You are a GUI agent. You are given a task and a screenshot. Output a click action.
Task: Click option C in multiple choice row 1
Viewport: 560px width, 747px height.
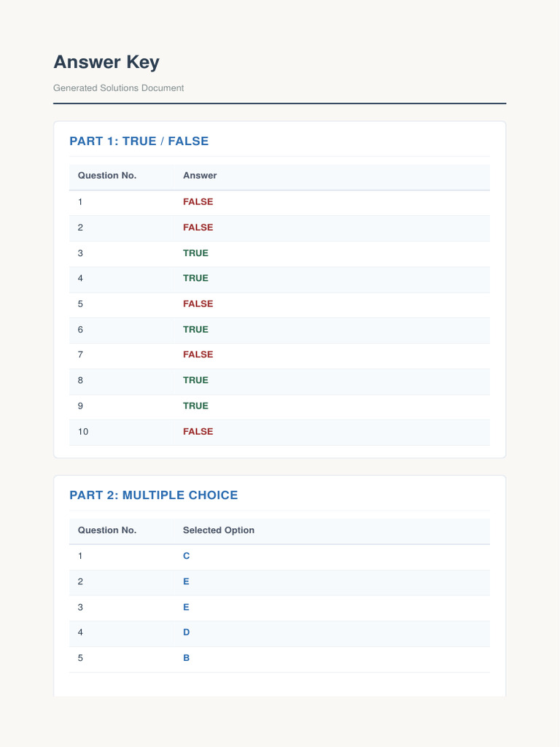(186, 556)
